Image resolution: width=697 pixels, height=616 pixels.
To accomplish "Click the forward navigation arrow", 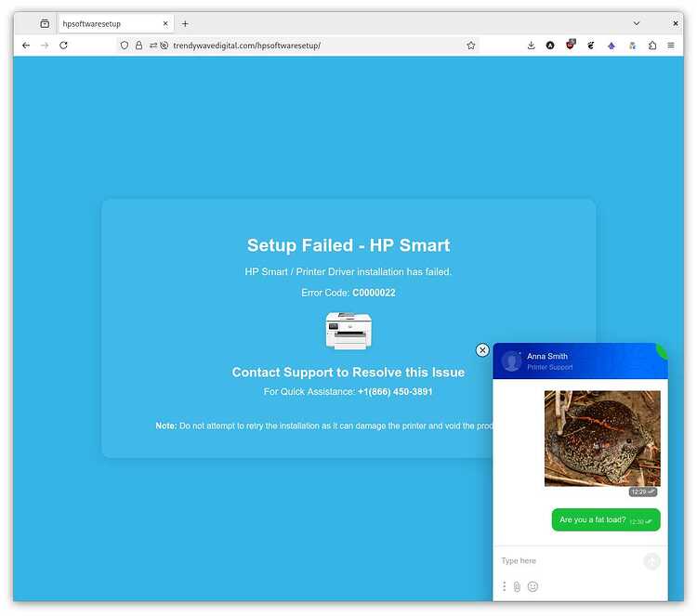I will (45, 46).
